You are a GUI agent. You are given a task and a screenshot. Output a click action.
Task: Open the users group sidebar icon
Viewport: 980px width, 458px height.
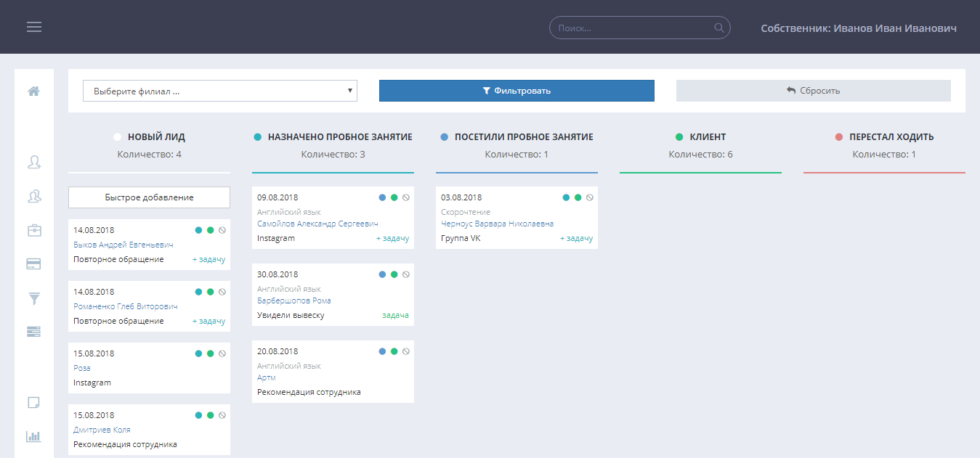33,196
